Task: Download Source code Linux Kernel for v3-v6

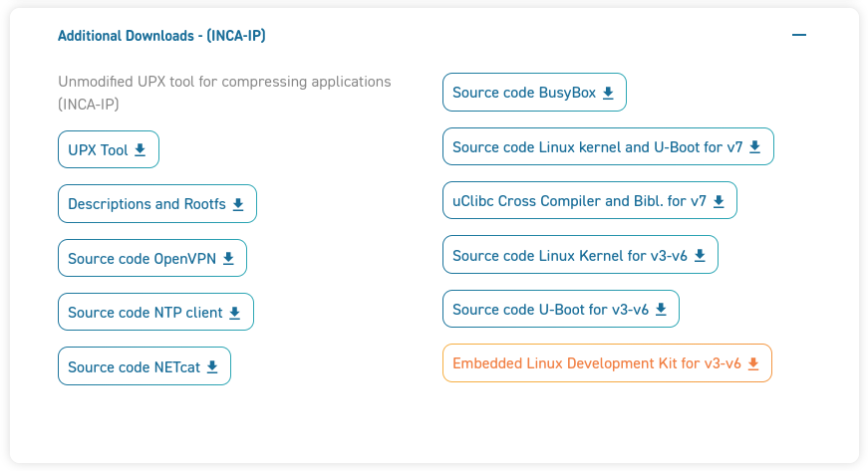Action: (579, 256)
